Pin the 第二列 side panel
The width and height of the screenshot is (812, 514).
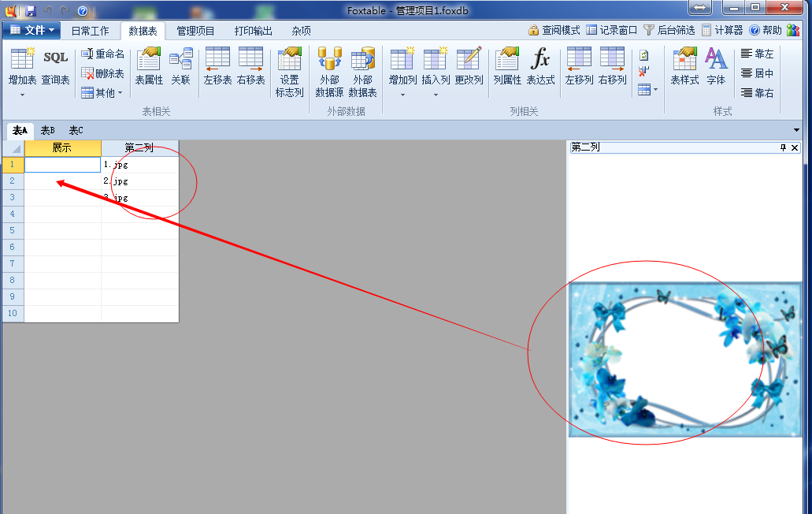pos(783,147)
